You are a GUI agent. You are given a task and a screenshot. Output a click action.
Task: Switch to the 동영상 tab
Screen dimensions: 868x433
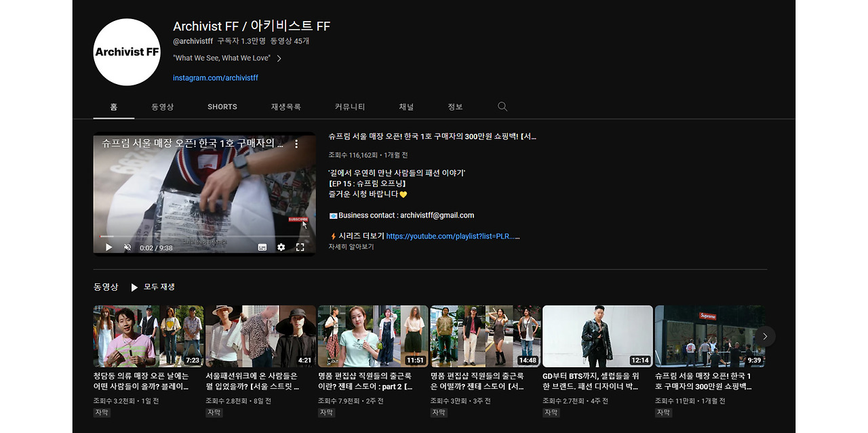tap(163, 107)
